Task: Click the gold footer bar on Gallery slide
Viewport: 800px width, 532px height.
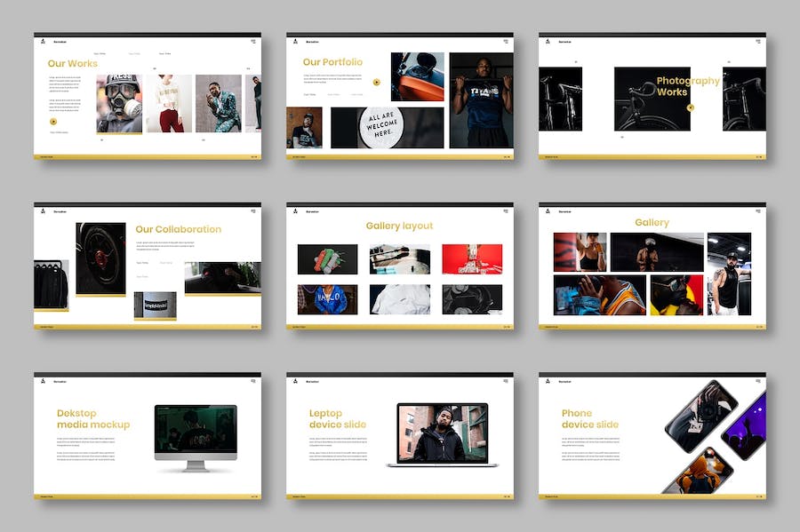Action: (652, 327)
